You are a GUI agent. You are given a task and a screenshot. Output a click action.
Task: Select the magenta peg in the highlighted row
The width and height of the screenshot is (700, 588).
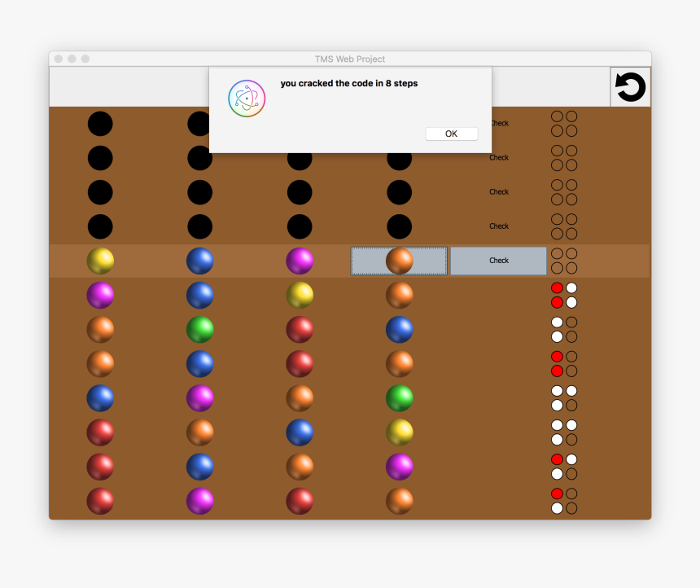300,261
